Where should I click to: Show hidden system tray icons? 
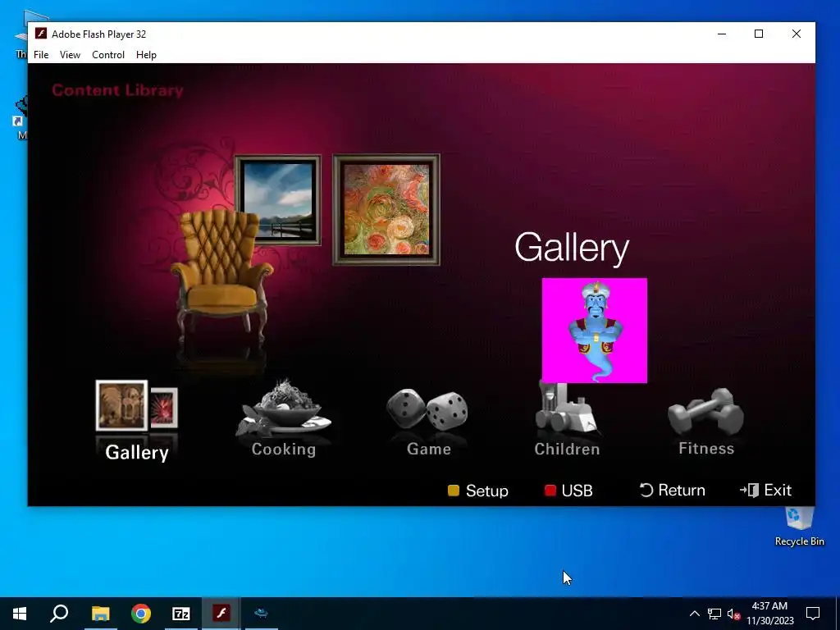694,614
